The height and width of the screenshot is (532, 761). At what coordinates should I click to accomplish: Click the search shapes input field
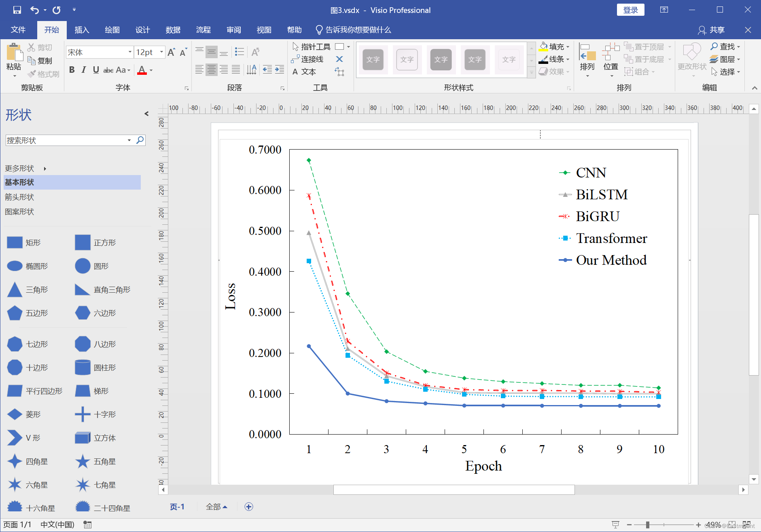click(x=66, y=140)
